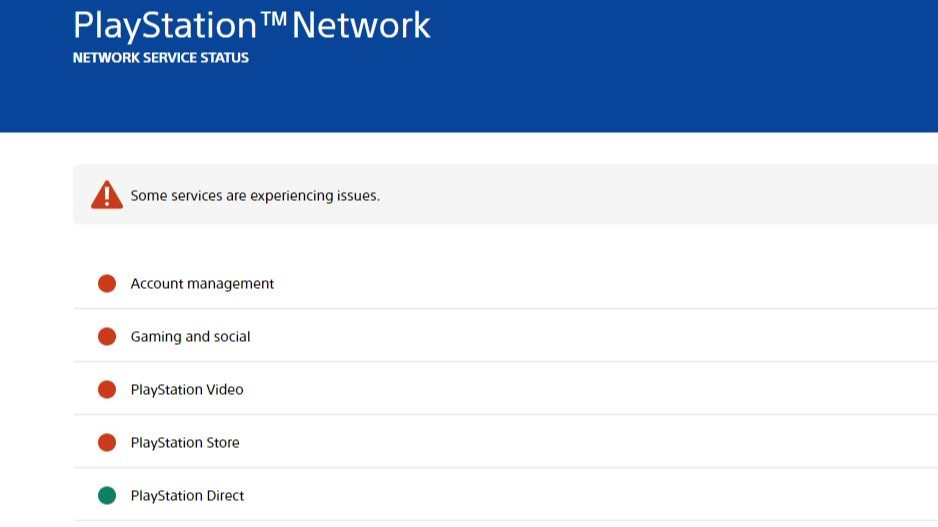Screen dimensions: 938x527
Task: Click the blank blue header area below the subtitle
Action: (500, 100)
